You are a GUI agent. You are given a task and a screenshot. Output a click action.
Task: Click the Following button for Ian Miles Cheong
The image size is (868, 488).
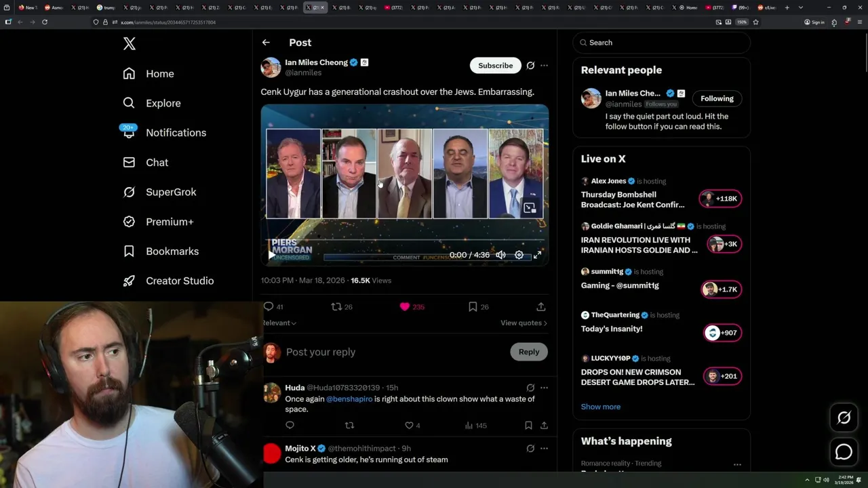point(717,99)
